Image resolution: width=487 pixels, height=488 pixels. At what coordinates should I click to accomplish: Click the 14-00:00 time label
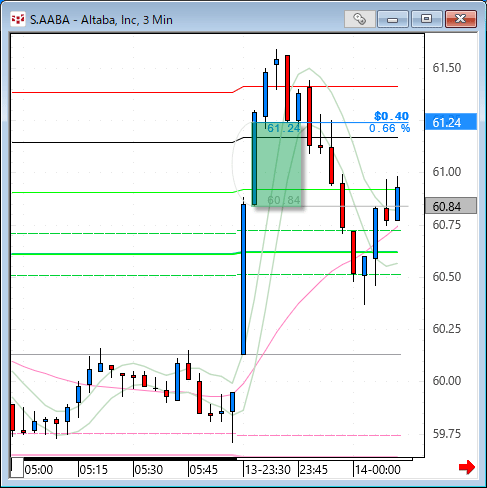378,470
